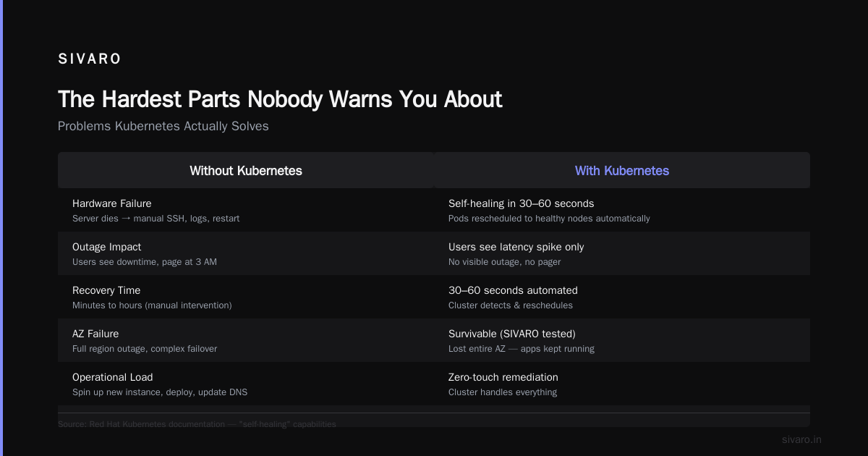Viewport: 868px width, 456px height.
Task: Open the sivaro.in link
Action: point(801,439)
